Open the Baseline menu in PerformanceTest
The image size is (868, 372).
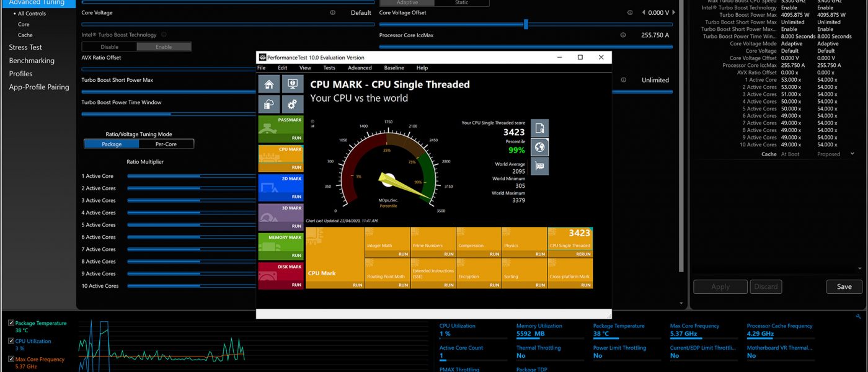tap(394, 68)
